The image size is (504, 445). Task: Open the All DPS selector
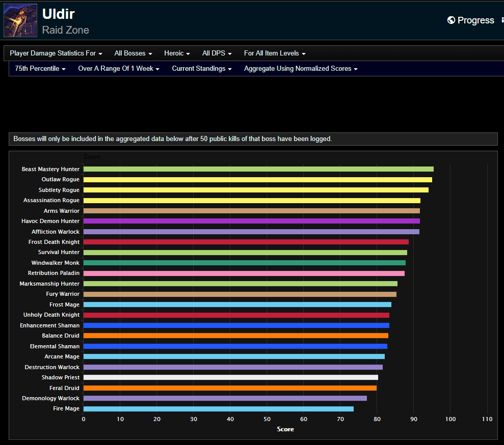click(x=217, y=53)
